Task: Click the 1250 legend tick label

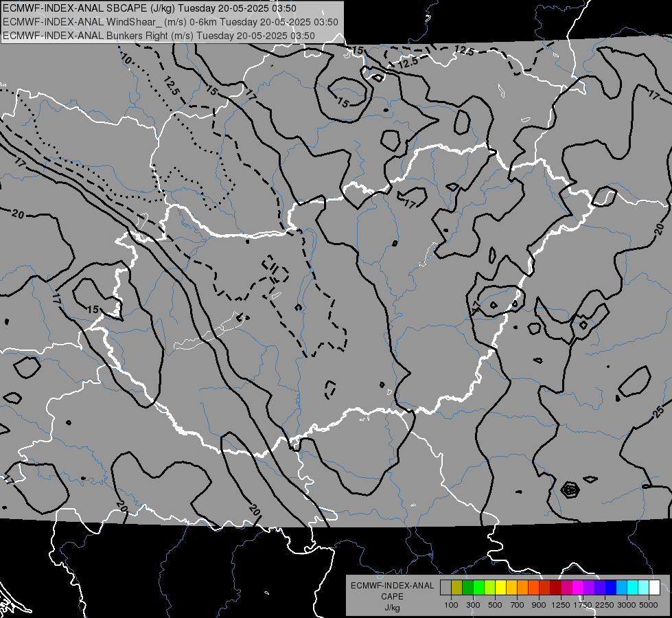Action: (561, 605)
